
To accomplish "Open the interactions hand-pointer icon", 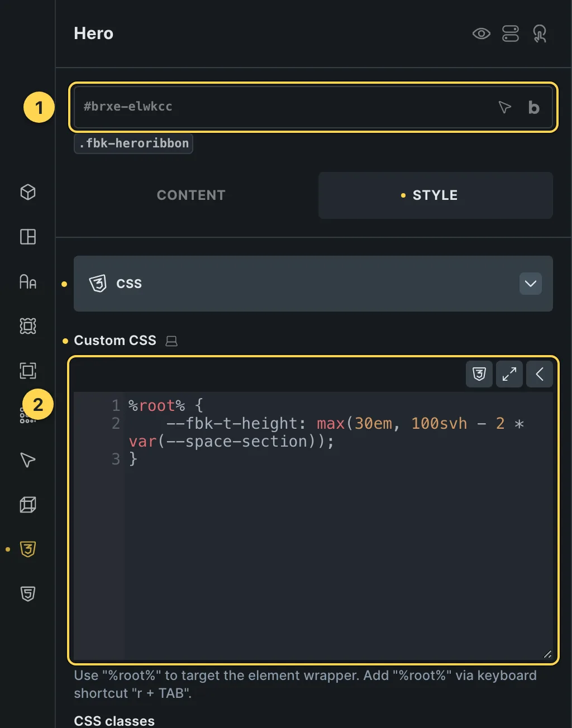I will pyautogui.click(x=540, y=33).
